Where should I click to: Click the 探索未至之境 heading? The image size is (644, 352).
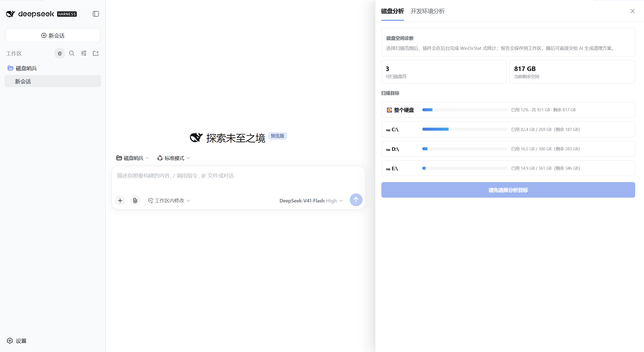[x=236, y=138]
